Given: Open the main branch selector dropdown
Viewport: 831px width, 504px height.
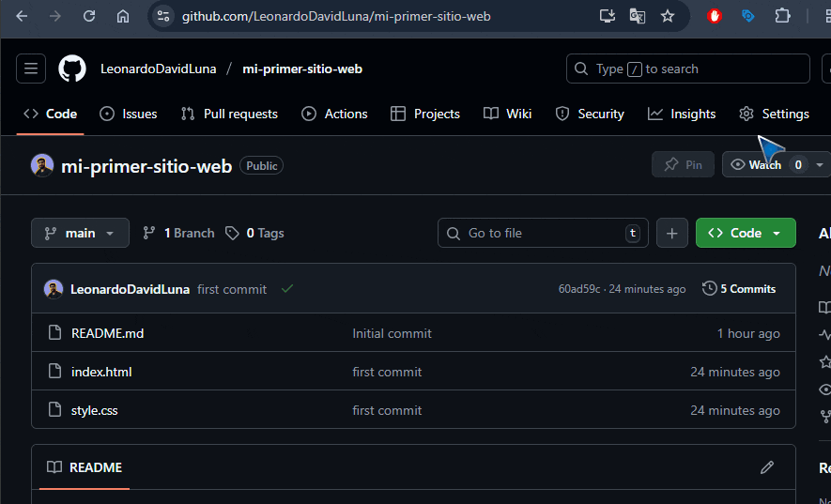Looking at the screenshot, I should click(80, 233).
